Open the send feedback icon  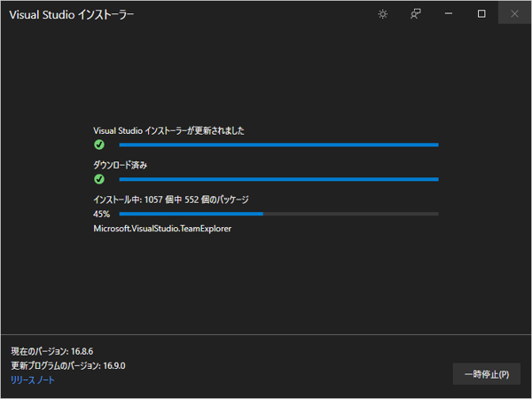click(x=416, y=14)
